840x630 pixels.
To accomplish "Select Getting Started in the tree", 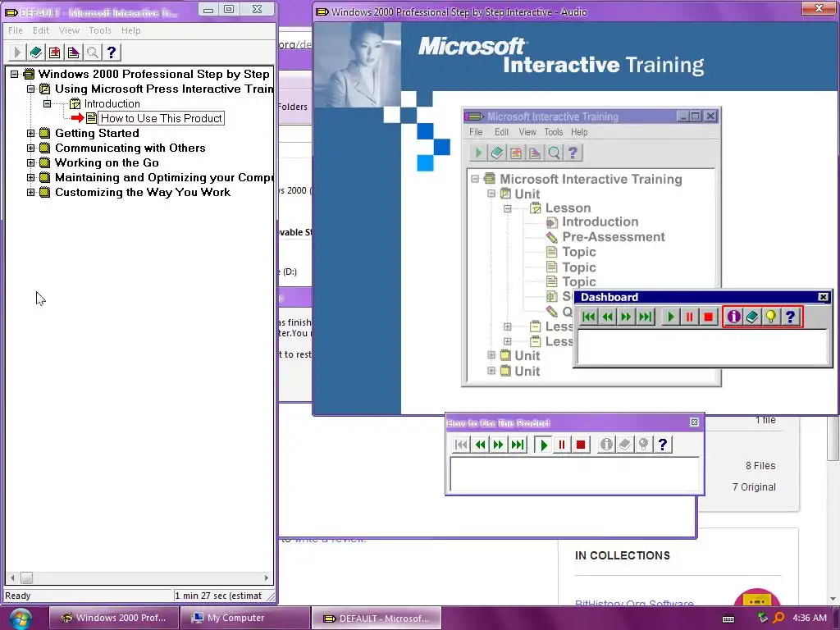I will tap(97, 133).
